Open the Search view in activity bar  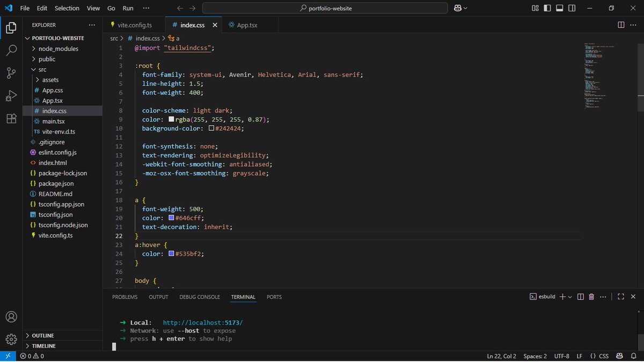[11, 50]
